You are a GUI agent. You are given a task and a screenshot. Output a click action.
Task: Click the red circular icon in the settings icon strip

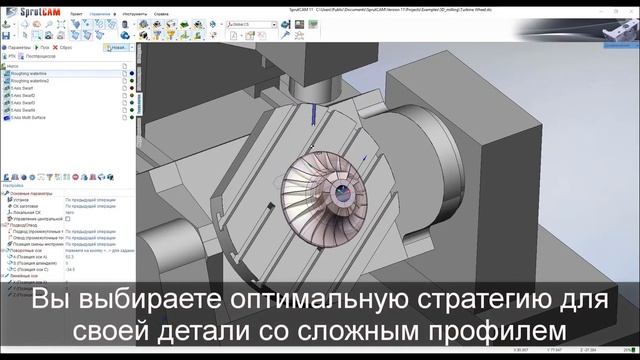click(x=76, y=177)
